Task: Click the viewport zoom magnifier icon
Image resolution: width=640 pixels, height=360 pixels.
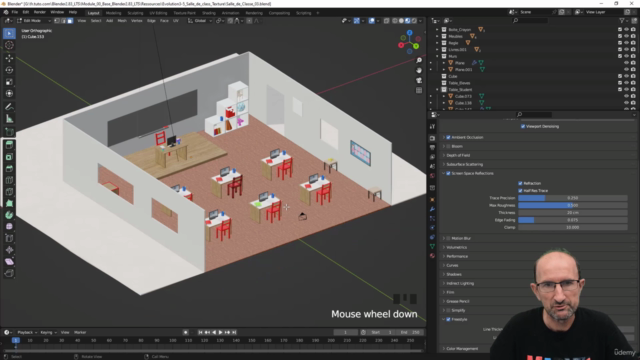Action: click(x=419, y=60)
